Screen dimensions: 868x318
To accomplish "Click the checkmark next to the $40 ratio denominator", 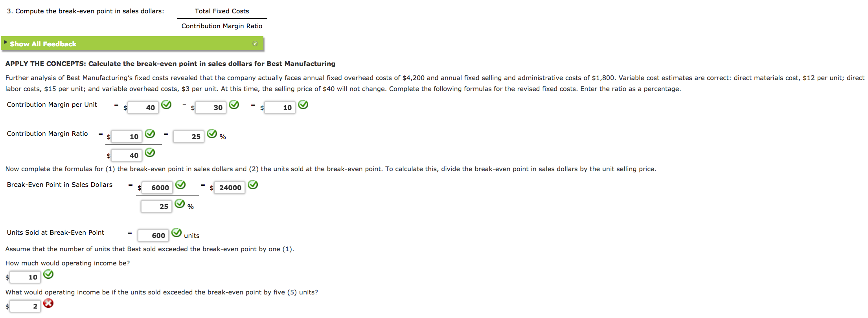I will [150, 152].
